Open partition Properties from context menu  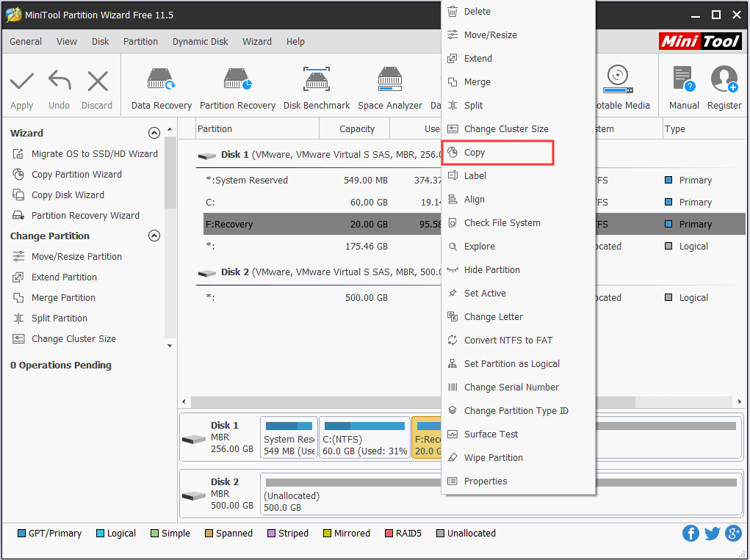coord(518,481)
